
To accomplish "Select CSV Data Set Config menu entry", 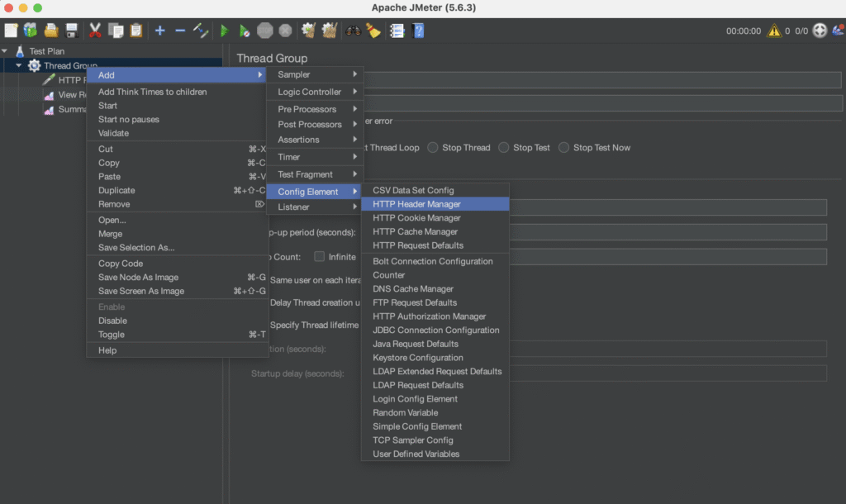I will [x=413, y=190].
